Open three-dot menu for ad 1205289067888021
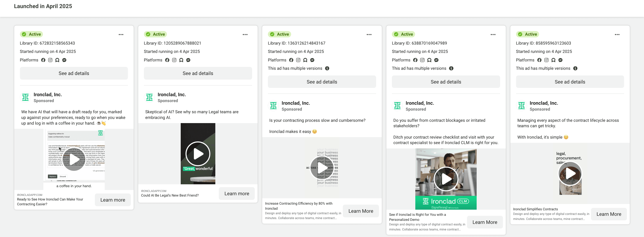The height and width of the screenshot is (237, 644). click(245, 34)
